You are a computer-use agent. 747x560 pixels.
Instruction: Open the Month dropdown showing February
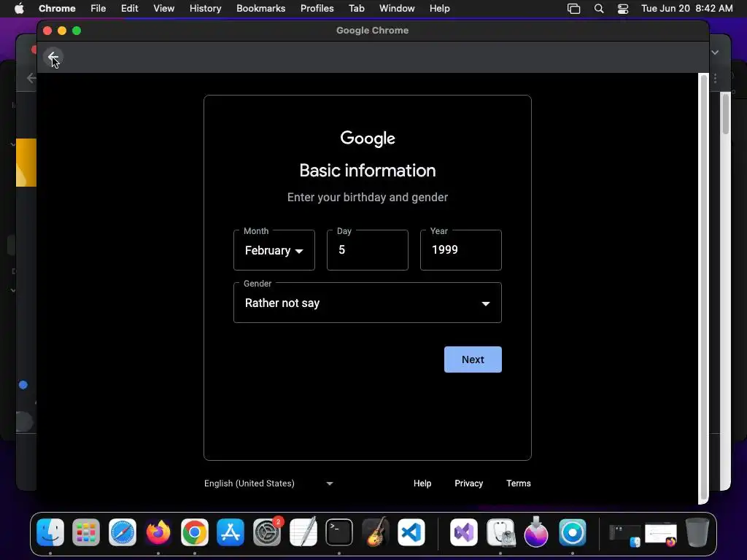[x=274, y=251]
